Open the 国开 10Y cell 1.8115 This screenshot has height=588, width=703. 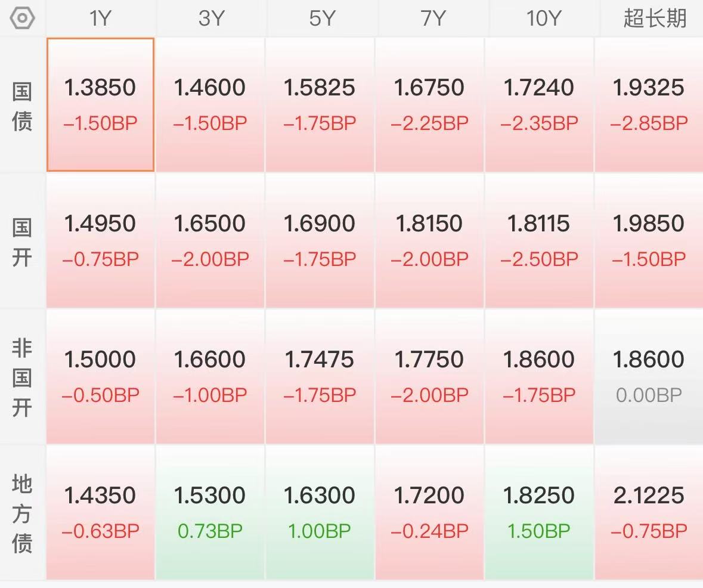pyautogui.click(x=539, y=241)
